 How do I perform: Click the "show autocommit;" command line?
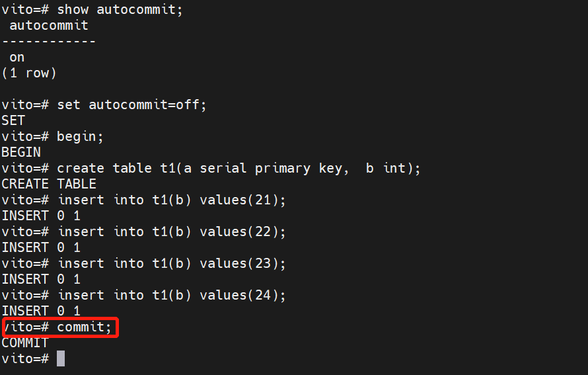click(x=119, y=9)
